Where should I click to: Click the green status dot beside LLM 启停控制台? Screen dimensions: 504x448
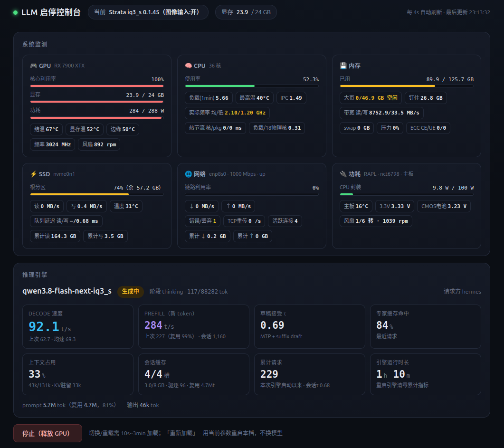[x=15, y=12]
